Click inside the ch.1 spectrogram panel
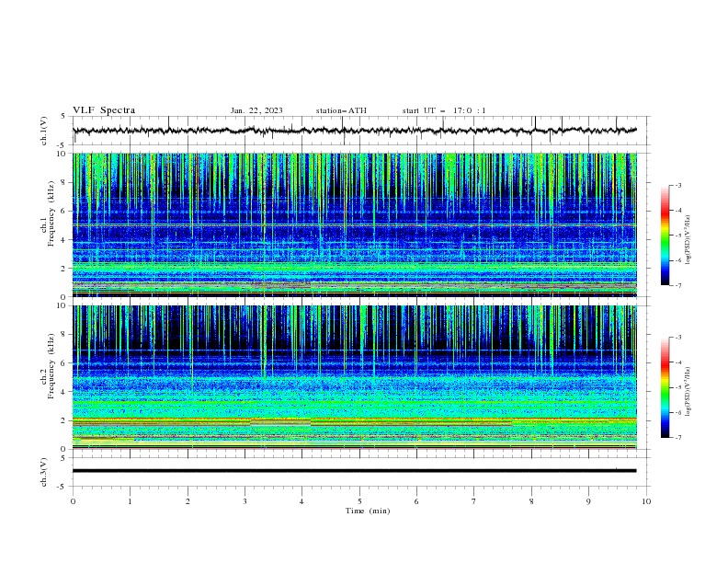Screen dimensions: 728x563 (355, 224)
